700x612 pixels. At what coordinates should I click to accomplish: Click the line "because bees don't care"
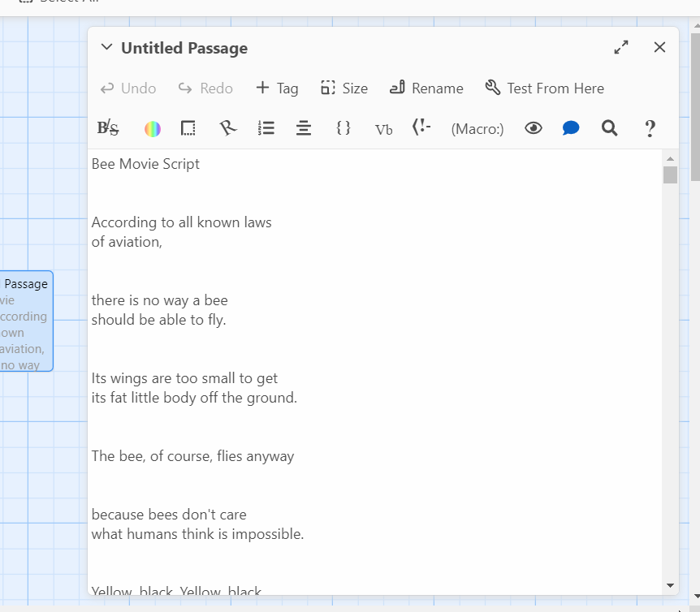(169, 515)
